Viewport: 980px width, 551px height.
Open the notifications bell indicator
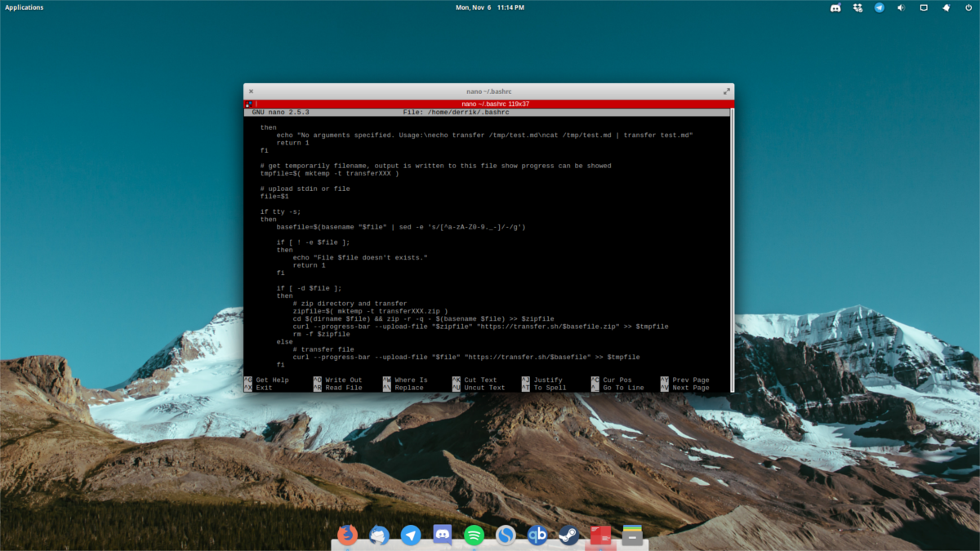click(x=946, y=7)
